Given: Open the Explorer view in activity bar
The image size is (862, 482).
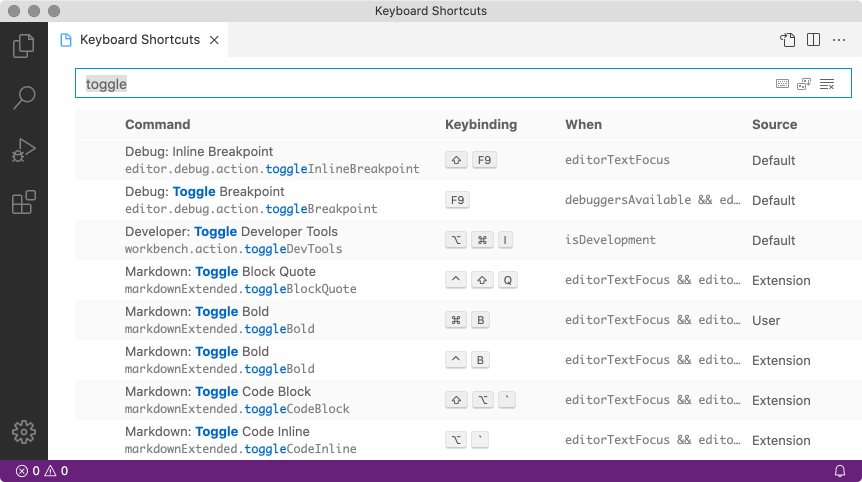Looking at the screenshot, I should coord(23,46).
